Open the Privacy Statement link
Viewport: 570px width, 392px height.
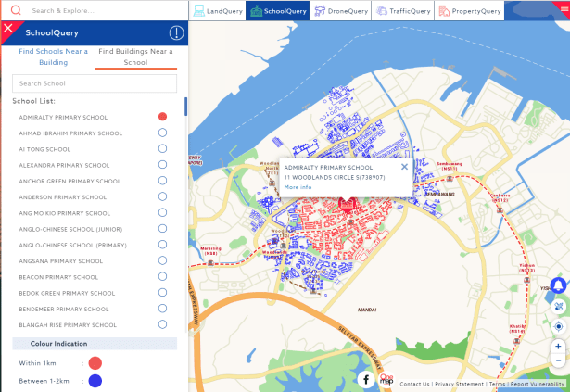(x=459, y=384)
